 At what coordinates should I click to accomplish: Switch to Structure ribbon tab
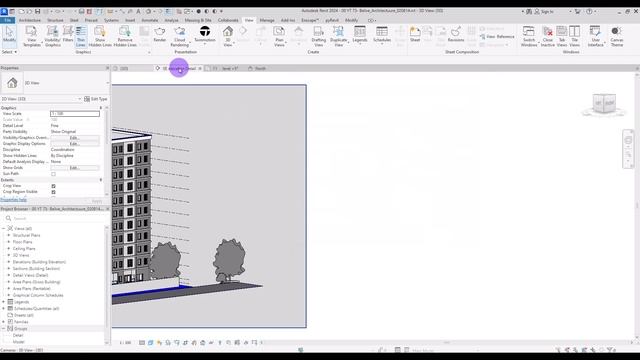click(x=55, y=20)
